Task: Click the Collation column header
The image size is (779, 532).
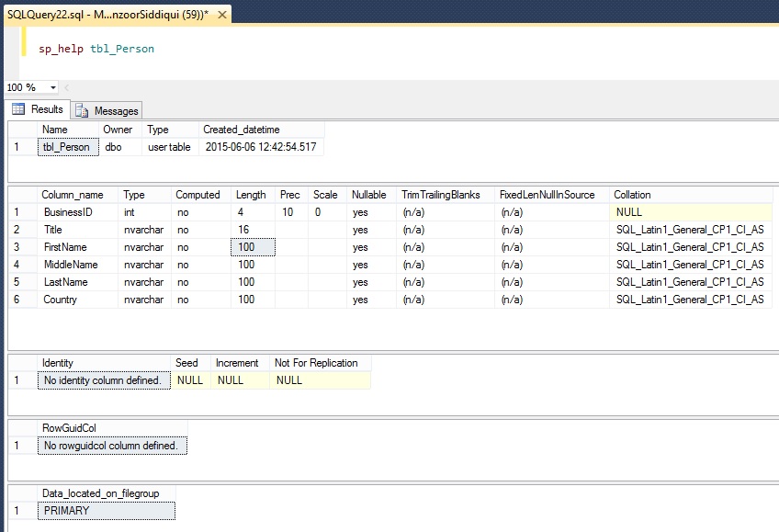Action: (x=632, y=195)
